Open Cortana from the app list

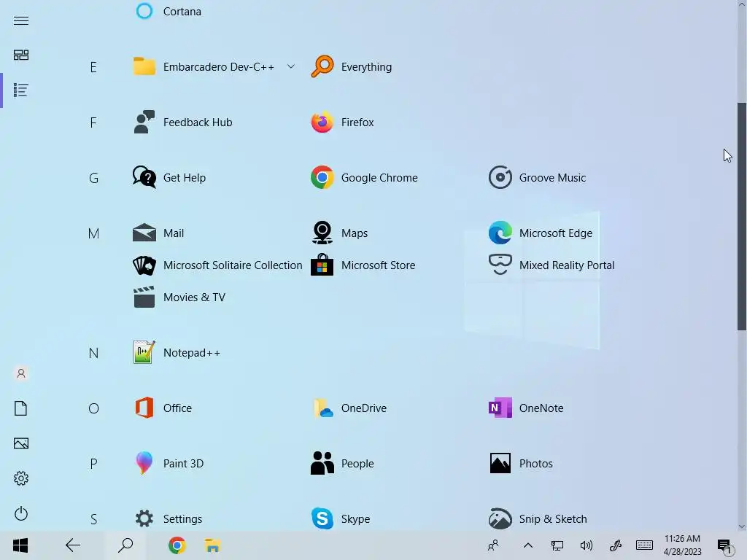(x=168, y=11)
